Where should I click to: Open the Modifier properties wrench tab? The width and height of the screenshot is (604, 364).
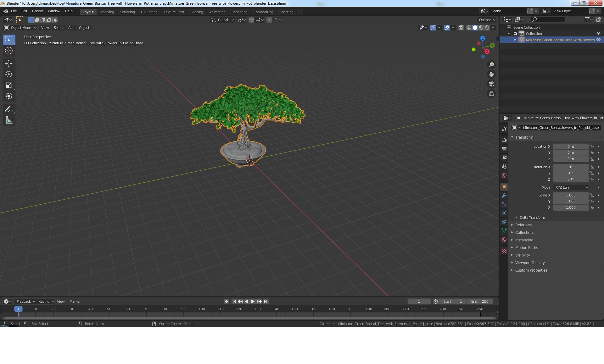[x=504, y=196]
